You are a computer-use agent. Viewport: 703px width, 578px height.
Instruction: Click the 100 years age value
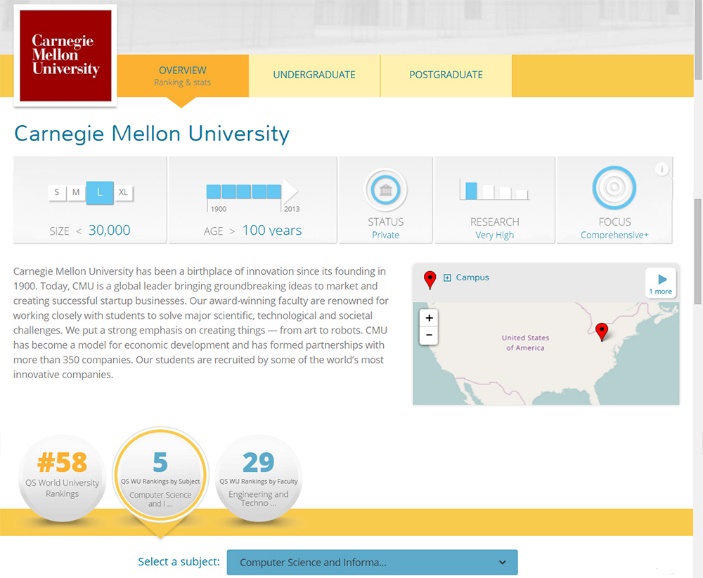(272, 230)
